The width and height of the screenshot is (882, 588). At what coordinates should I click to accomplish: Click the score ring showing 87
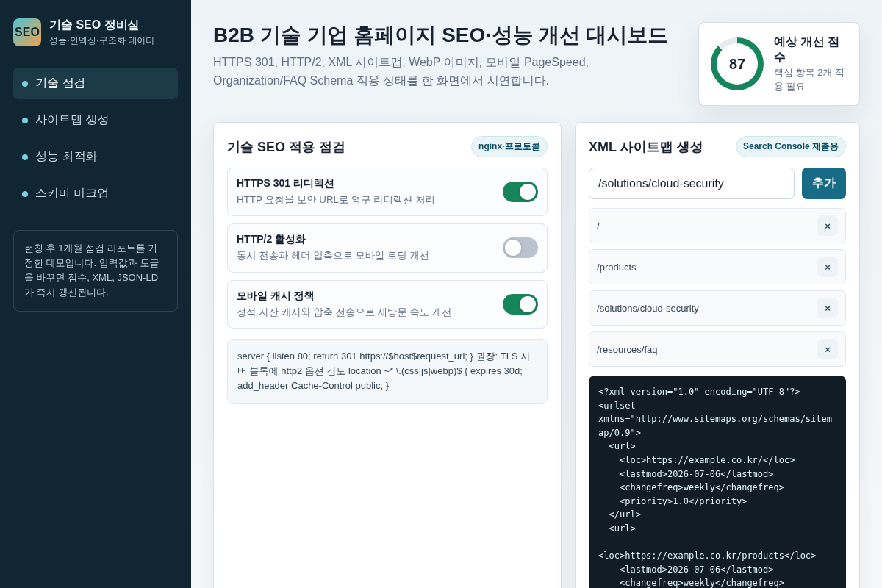[737, 64]
